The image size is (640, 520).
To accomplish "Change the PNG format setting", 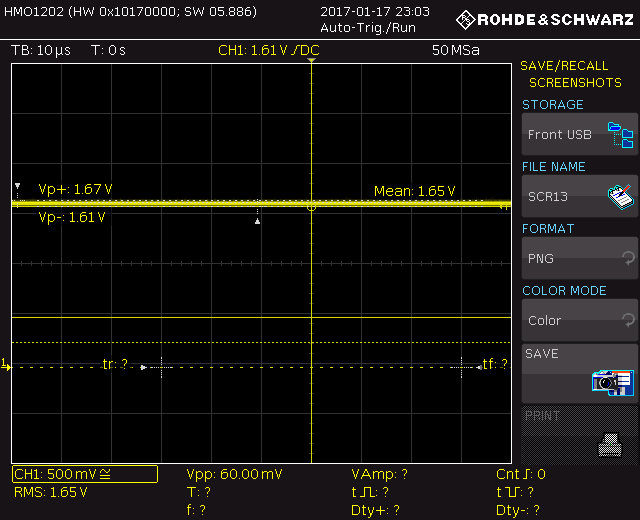I will tap(580, 258).
